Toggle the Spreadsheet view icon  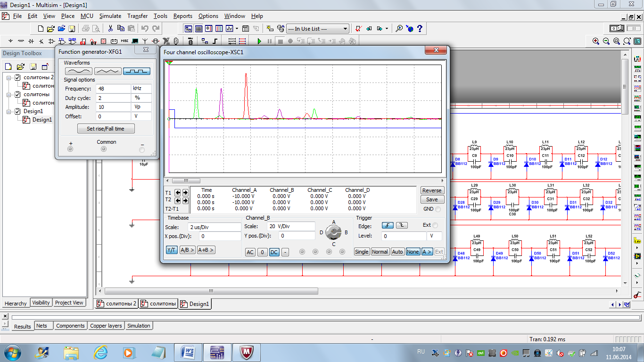198,29
